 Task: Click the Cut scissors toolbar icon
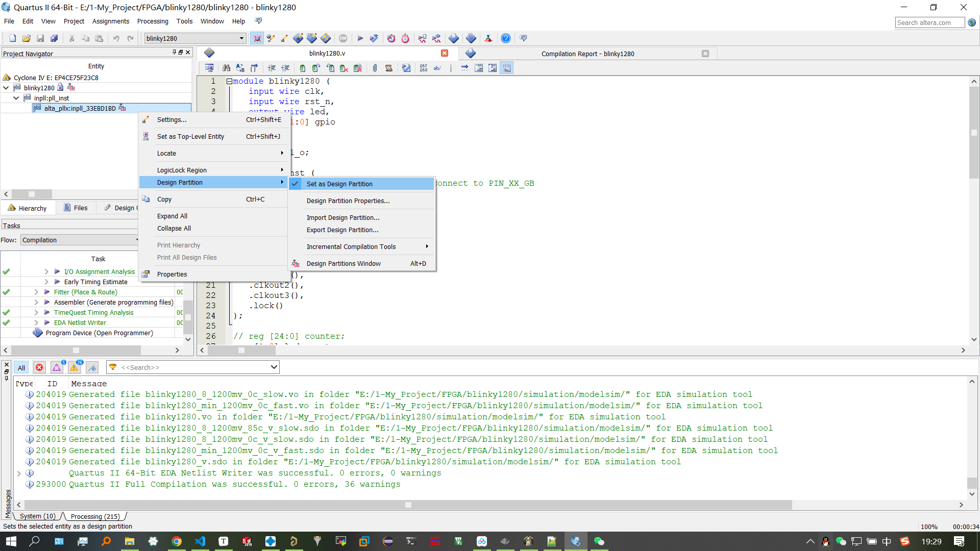[71, 38]
